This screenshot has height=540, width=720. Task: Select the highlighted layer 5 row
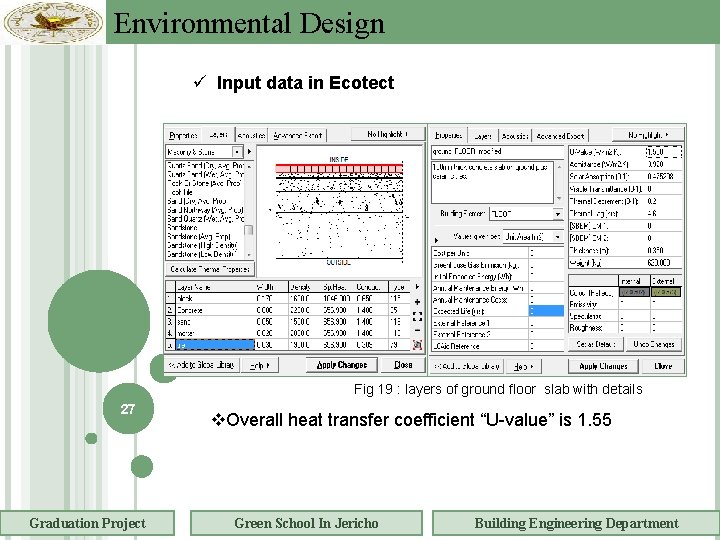pos(287,344)
